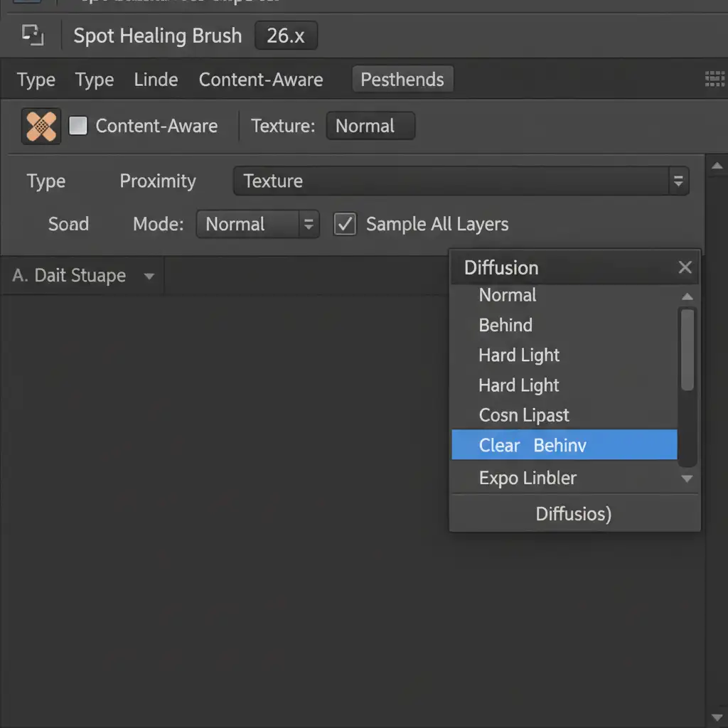Close the Diffusion popup with the X
The image size is (728, 728).
point(685,267)
